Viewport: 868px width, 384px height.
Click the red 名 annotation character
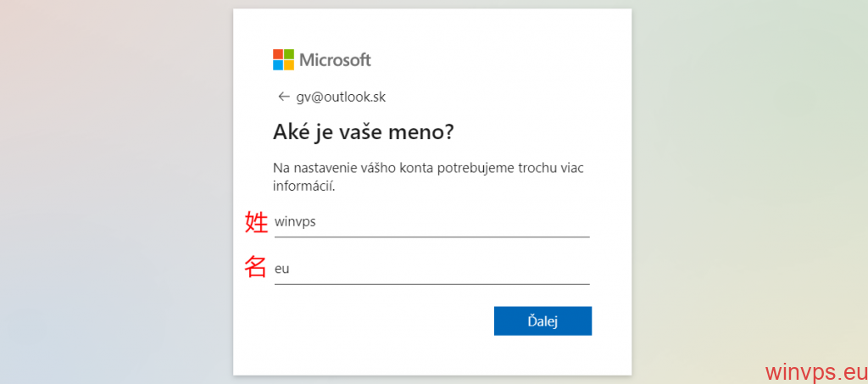point(255,267)
